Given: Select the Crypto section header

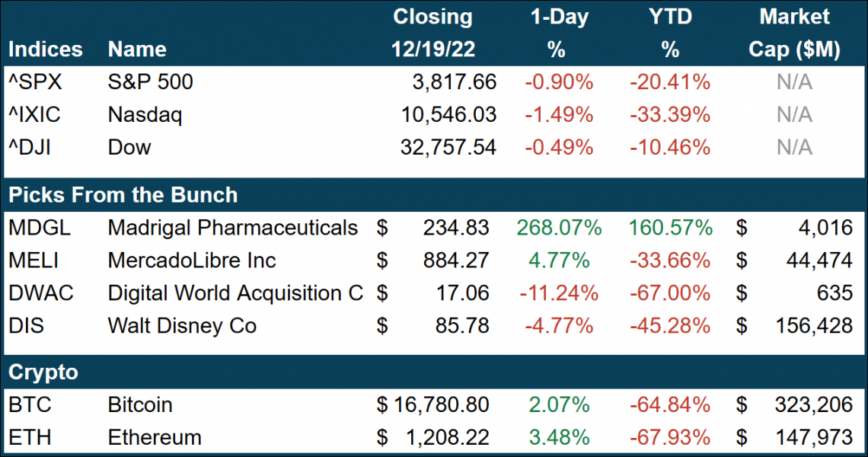Looking at the screenshot, I should [43, 372].
